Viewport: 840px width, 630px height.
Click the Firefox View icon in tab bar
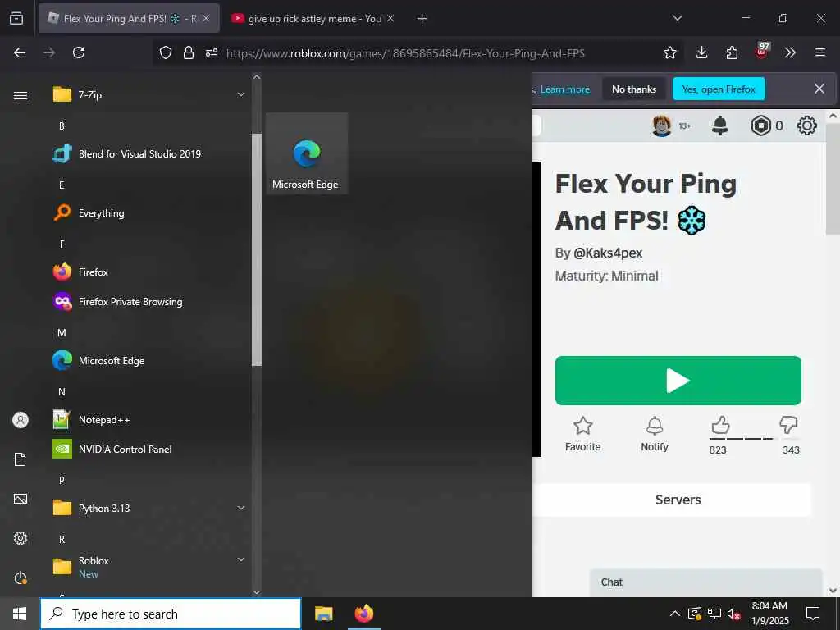click(x=16, y=19)
